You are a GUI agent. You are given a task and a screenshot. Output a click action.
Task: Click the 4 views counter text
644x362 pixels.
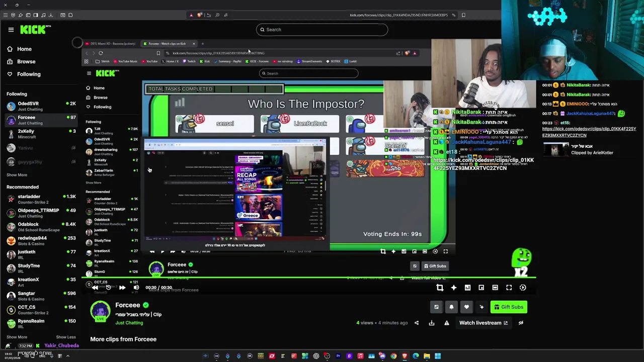365,323
